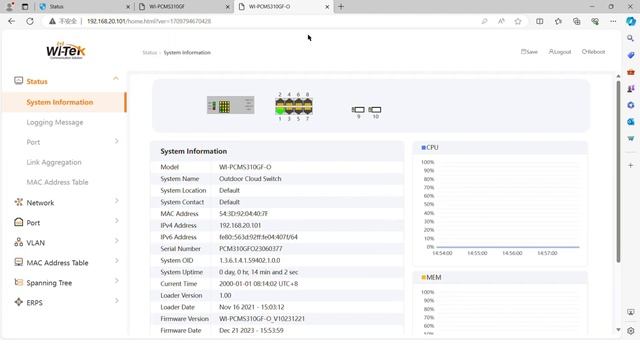Screen dimensions: 640x360
Task: Expand the Port submenu under Status
Action: click(x=117, y=141)
